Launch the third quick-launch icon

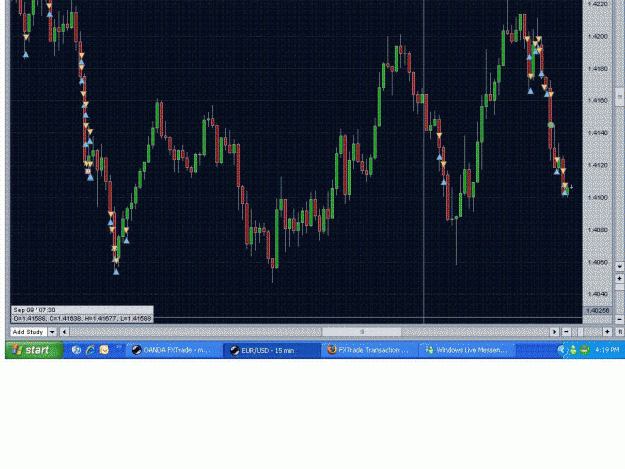(104, 350)
